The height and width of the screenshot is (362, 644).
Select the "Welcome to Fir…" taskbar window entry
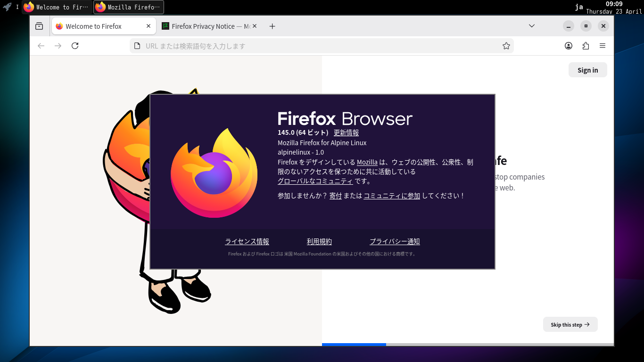pyautogui.click(x=57, y=7)
